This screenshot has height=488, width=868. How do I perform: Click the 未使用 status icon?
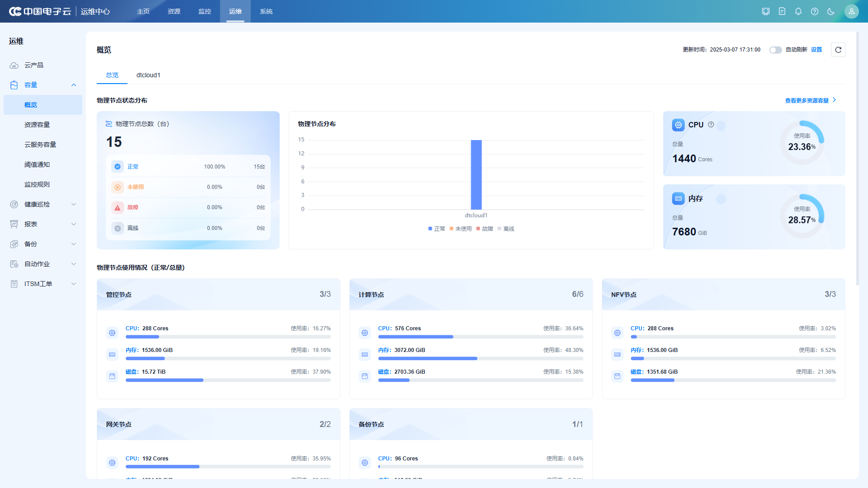[x=118, y=187]
